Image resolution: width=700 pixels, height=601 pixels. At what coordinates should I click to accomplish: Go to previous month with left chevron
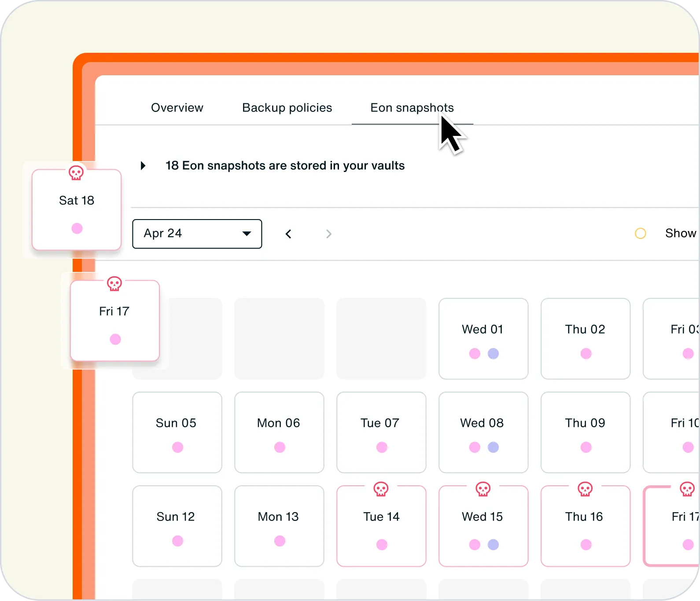pos(288,234)
